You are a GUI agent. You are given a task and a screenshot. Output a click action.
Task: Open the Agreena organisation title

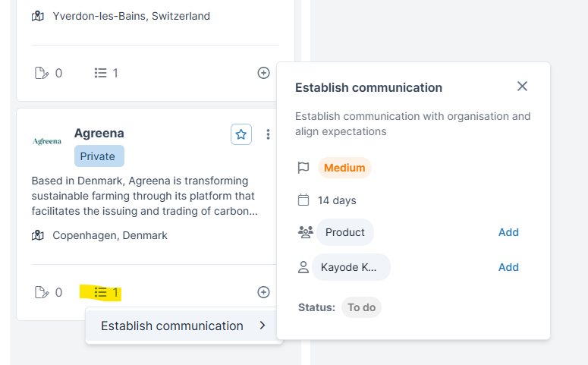point(99,133)
